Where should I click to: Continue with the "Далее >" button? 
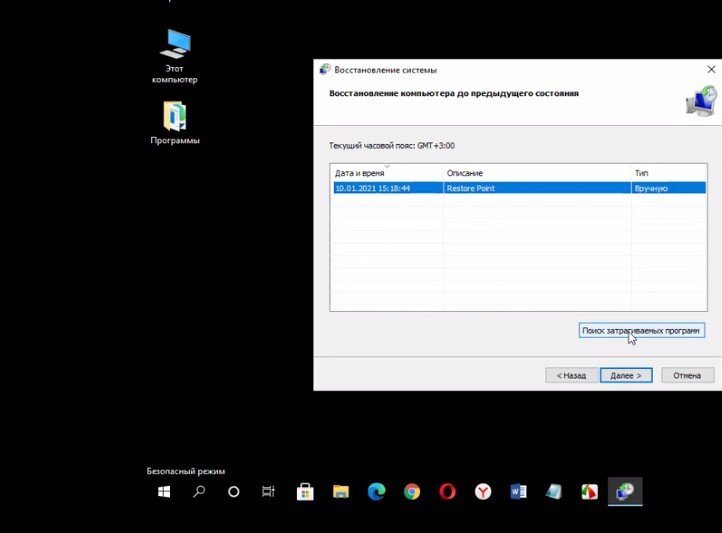[x=626, y=376]
